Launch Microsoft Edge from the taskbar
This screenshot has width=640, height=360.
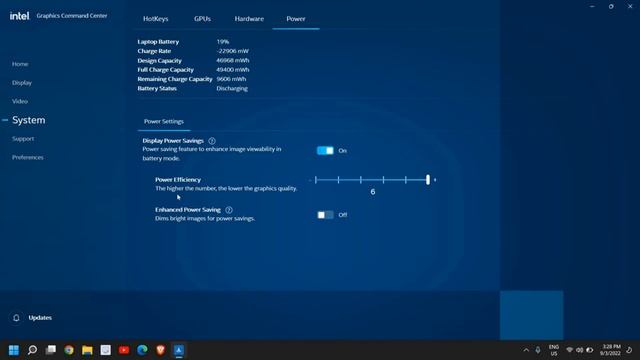coord(142,350)
